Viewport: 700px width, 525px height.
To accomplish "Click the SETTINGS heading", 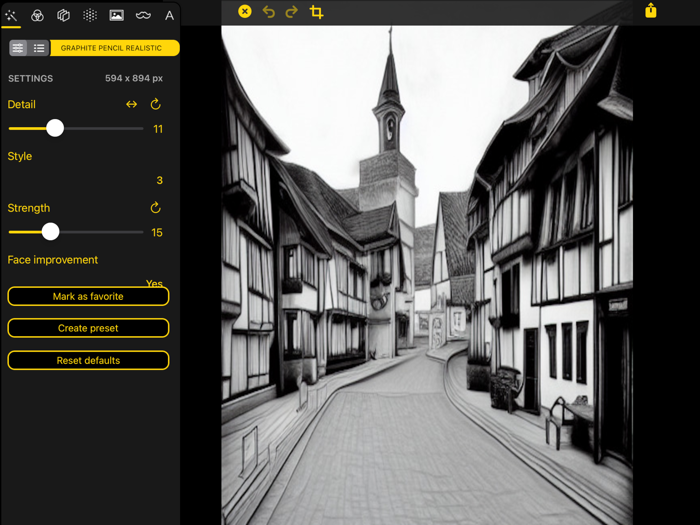I will click(30, 79).
